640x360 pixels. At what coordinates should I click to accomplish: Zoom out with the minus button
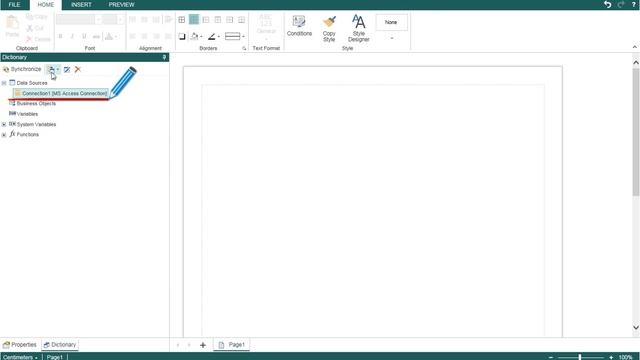551,357
